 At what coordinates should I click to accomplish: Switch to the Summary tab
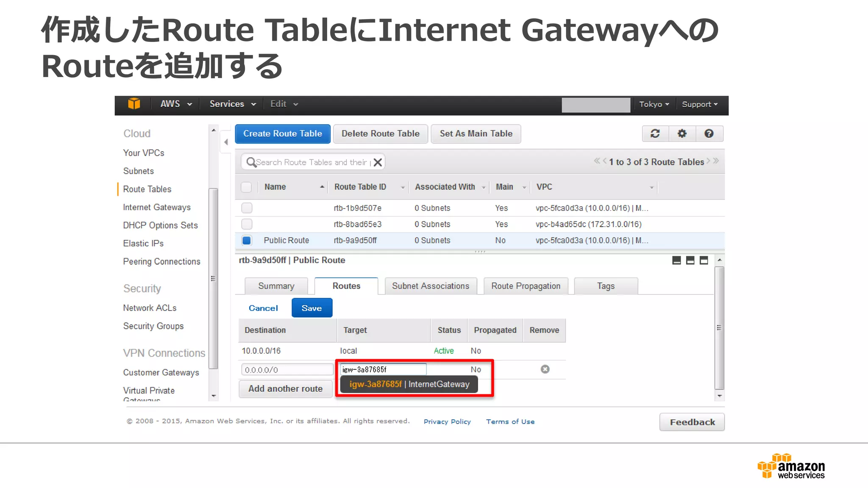[276, 286]
